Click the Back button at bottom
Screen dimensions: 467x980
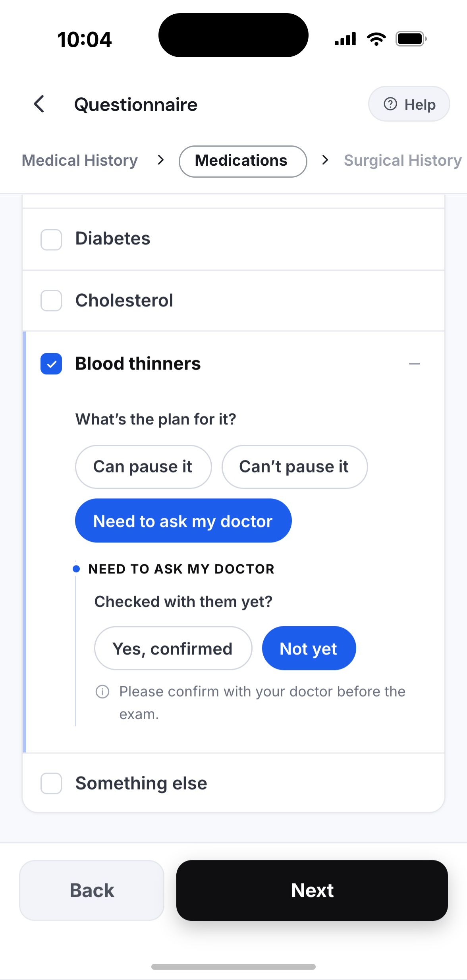click(92, 890)
